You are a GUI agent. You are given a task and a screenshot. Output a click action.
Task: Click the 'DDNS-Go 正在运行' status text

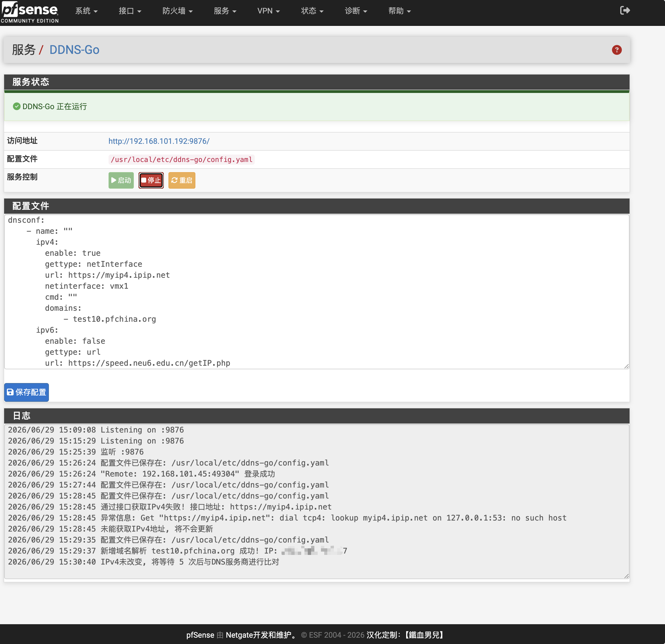pos(55,107)
